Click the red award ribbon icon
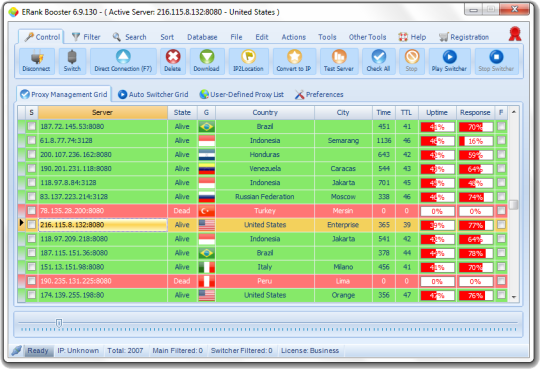 point(515,34)
